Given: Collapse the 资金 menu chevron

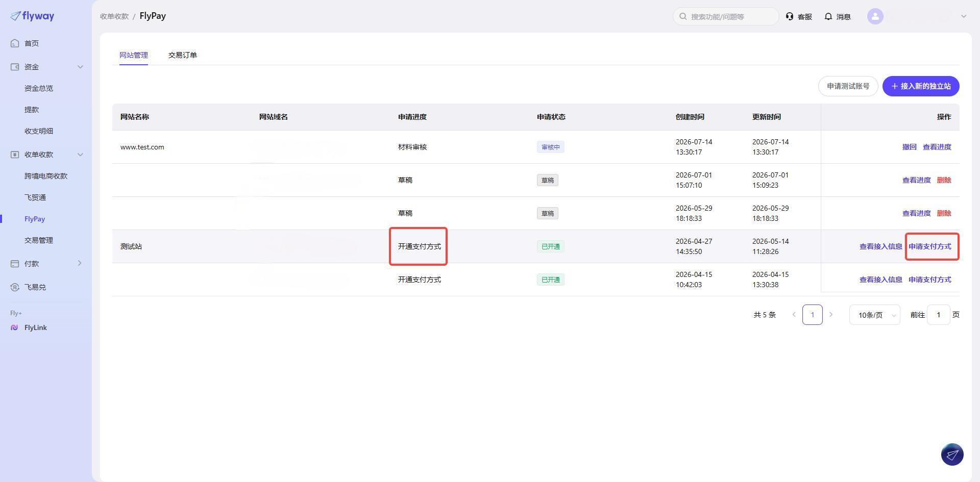Looking at the screenshot, I should (x=80, y=67).
